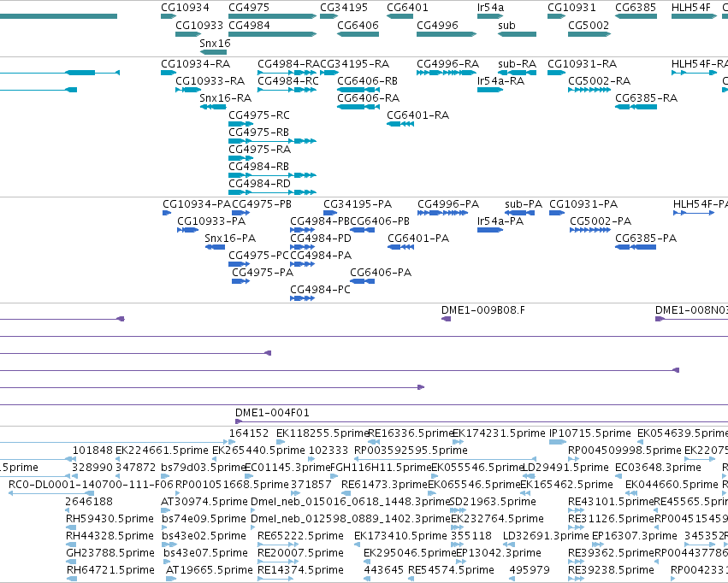The width and height of the screenshot is (728, 583).
Task: Click the CG4975-PC protein label
Action: (258, 256)
